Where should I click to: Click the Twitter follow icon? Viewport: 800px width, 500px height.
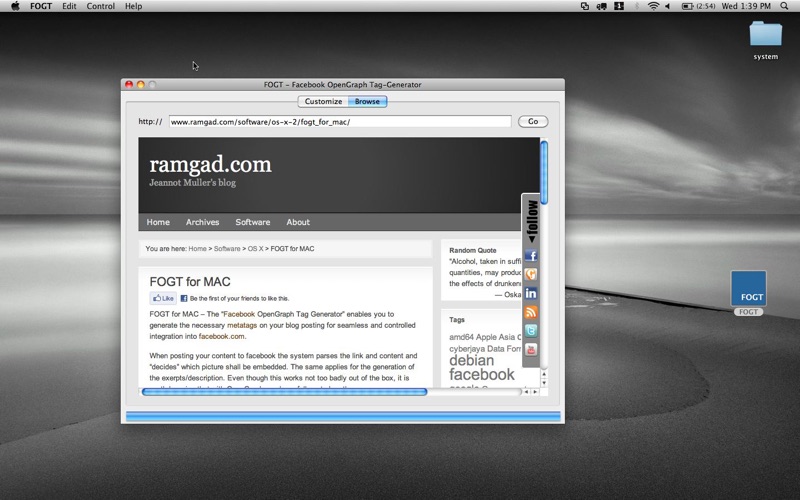[x=531, y=331]
